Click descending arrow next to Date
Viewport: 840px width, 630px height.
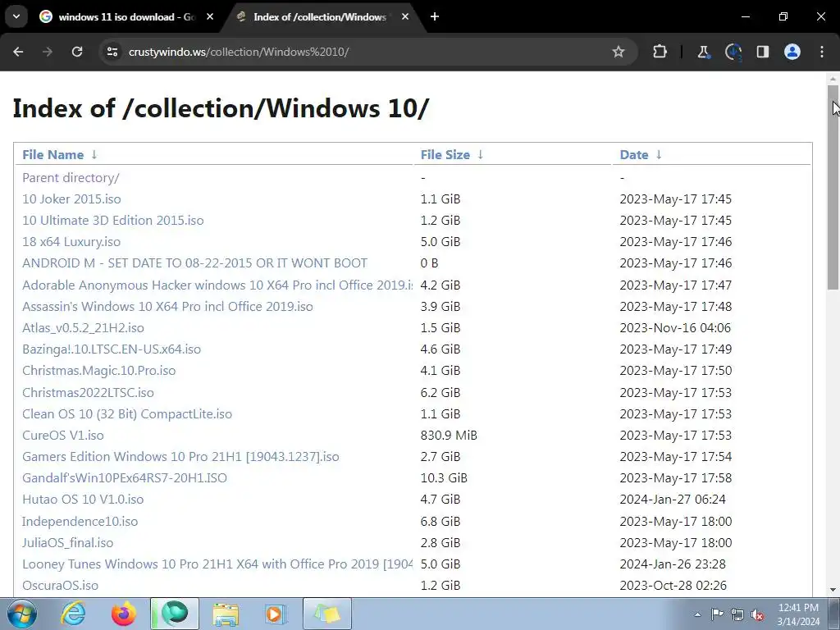[659, 155]
